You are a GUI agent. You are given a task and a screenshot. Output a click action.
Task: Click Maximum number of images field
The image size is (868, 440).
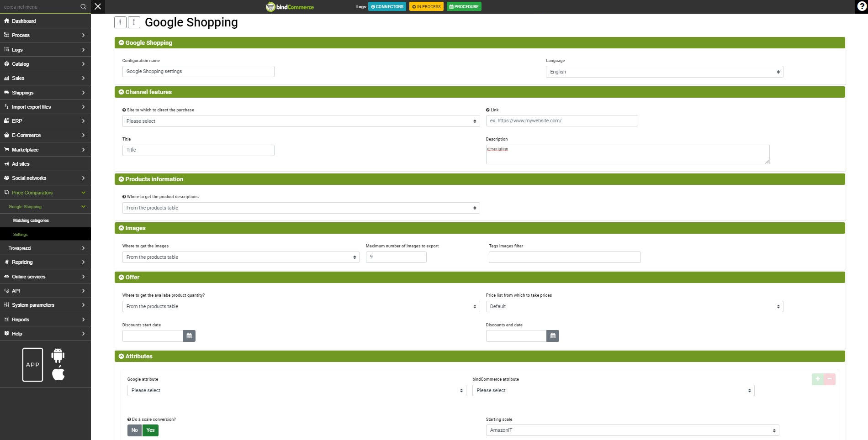click(396, 257)
